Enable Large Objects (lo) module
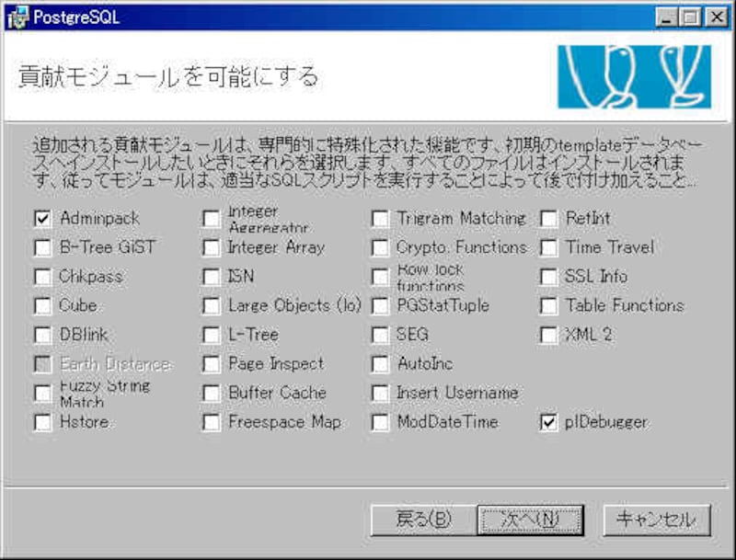The image size is (736, 560). 212,306
